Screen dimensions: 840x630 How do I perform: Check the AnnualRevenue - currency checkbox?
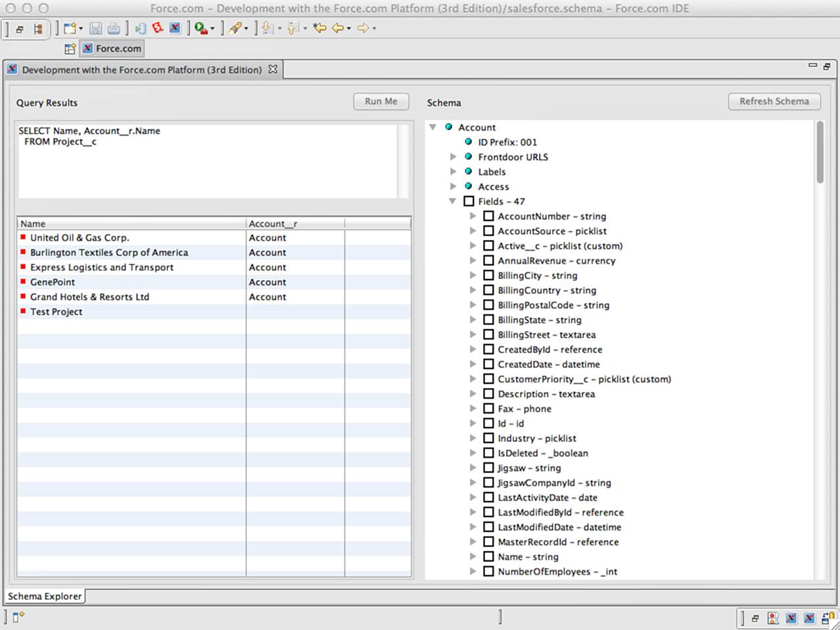point(488,260)
